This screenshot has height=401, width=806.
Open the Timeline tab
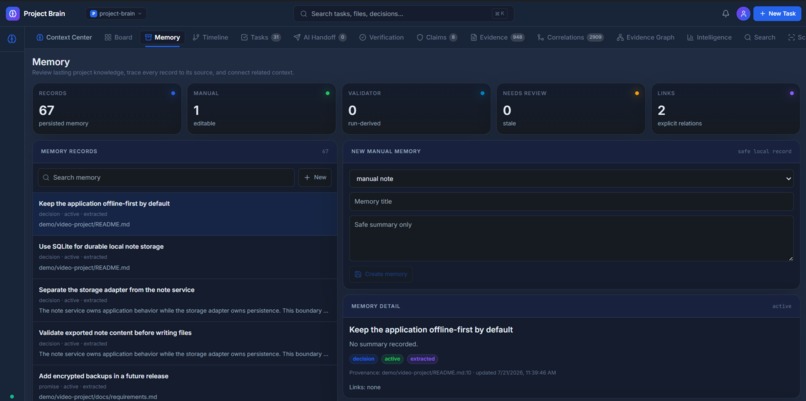[x=210, y=38]
